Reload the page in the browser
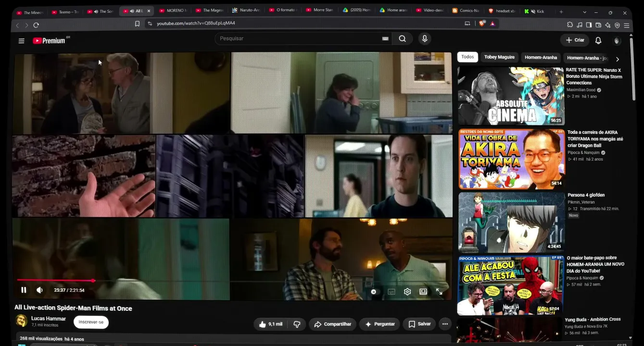Viewport: 644px width, 346px height. (x=36, y=25)
